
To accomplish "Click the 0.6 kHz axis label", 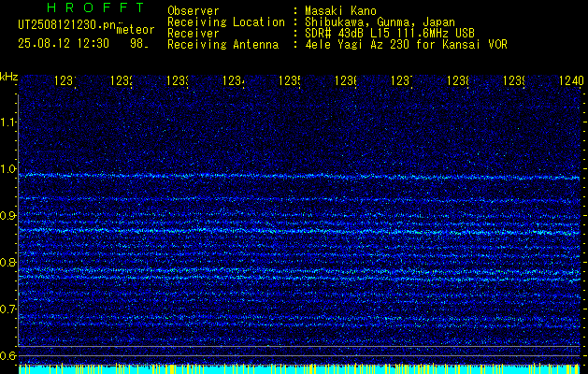I will [x=7, y=355].
